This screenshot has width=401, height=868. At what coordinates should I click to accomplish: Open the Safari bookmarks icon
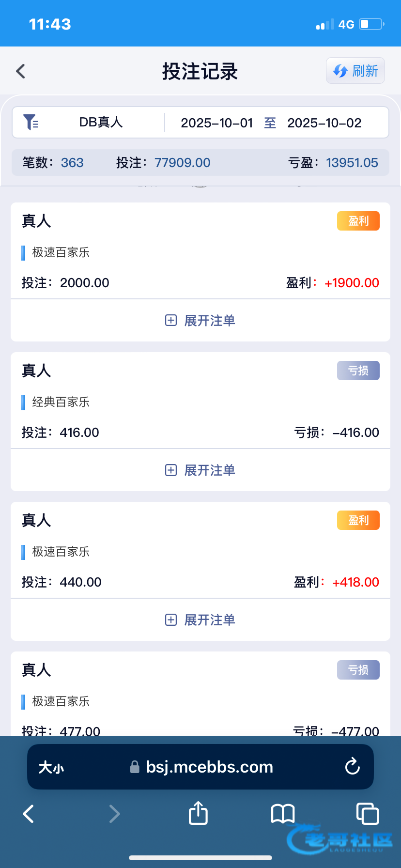tap(283, 813)
